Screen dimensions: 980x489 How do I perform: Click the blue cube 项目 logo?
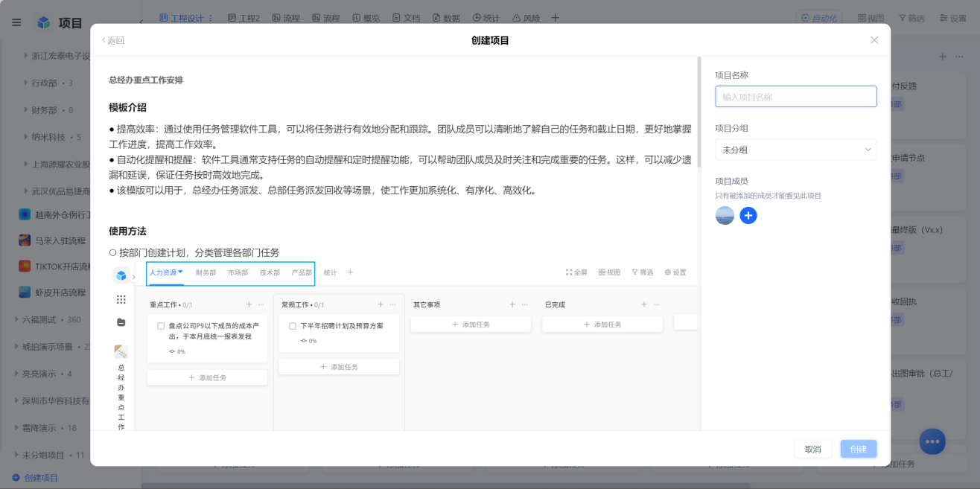(x=44, y=22)
